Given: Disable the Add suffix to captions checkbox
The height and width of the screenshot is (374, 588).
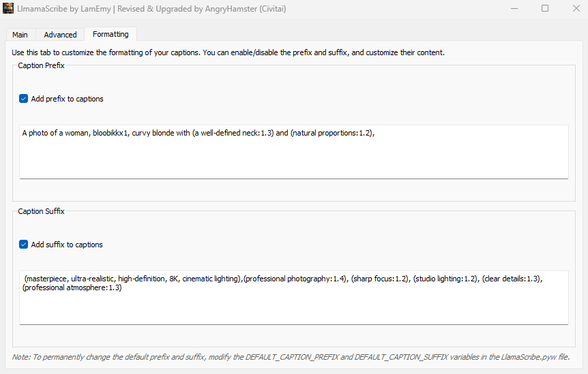Looking at the screenshot, I should click(x=24, y=245).
